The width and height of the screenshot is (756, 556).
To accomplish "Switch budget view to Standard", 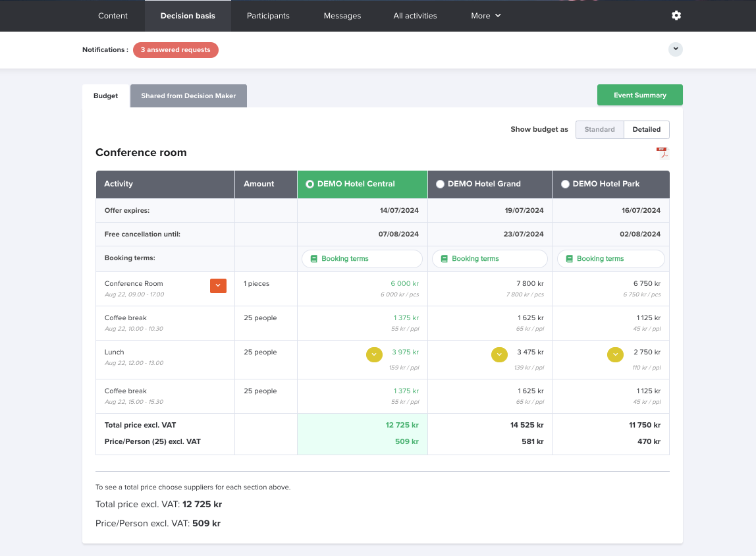I will [599, 130].
